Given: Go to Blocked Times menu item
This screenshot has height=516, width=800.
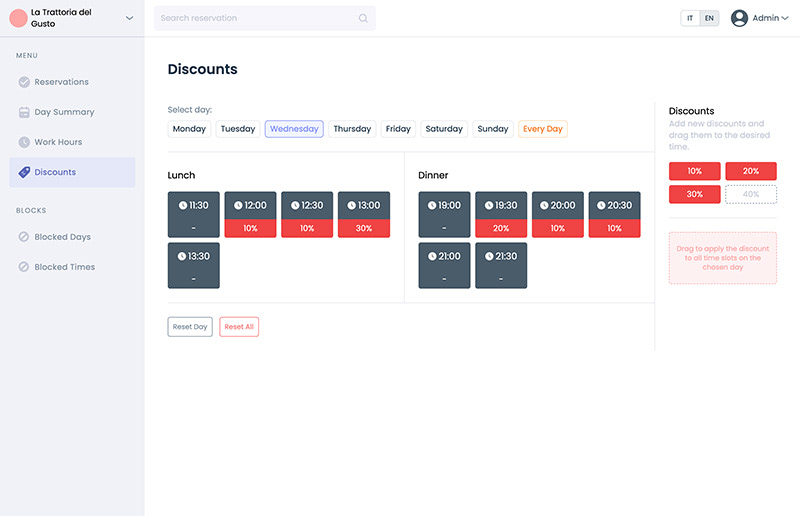Looking at the screenshot, I should point(72,267).
